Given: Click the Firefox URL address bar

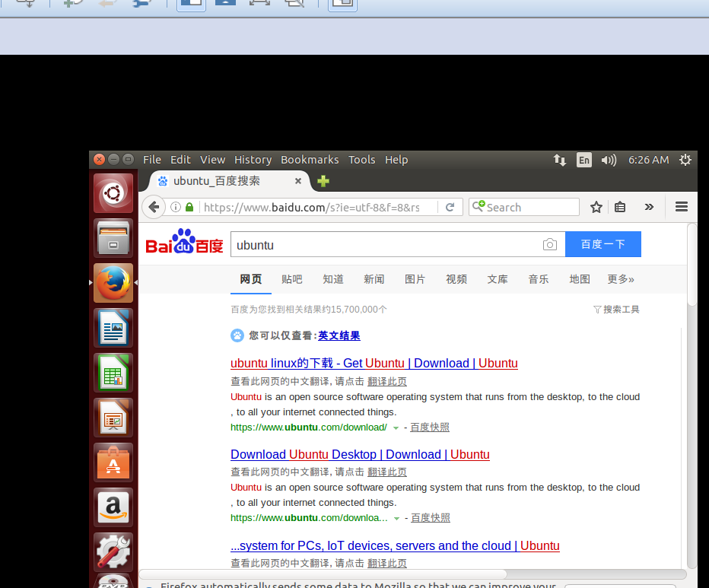Looking at the screenshot, I should point(312,207).
